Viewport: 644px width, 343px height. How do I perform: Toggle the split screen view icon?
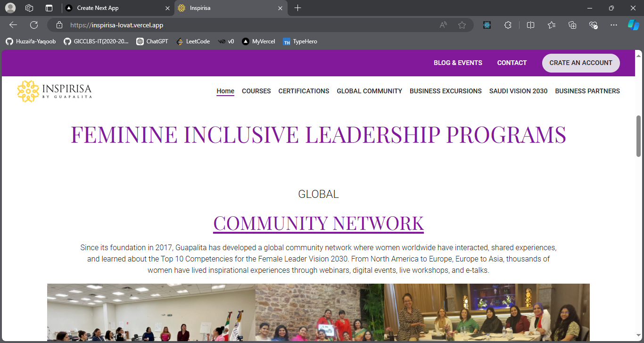[x=530, y=25]
